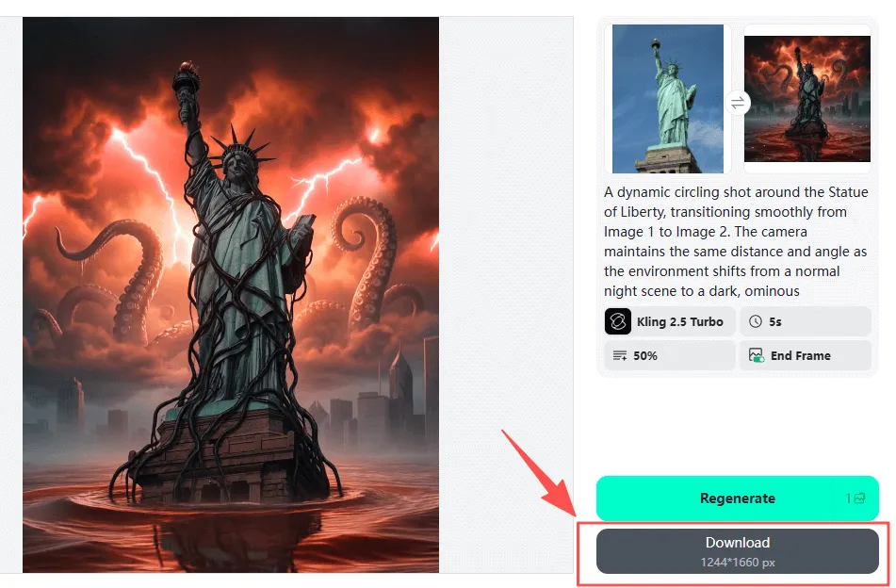896x588 pixels.
Task: Open the large generated statue preview image
Action: (x=231, y=294)
